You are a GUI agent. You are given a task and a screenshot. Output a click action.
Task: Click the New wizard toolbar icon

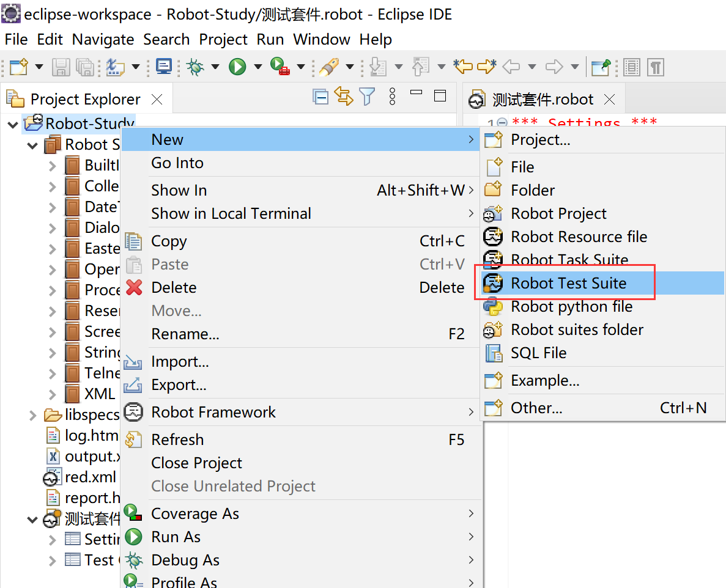click(19, 67)
